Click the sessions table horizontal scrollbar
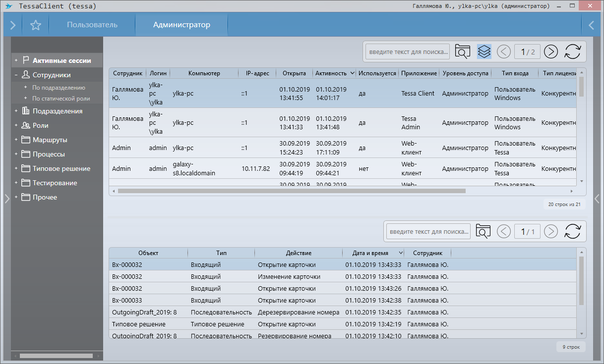The width and height of the screenshot is (604, 364). click(x=292, y=191)
